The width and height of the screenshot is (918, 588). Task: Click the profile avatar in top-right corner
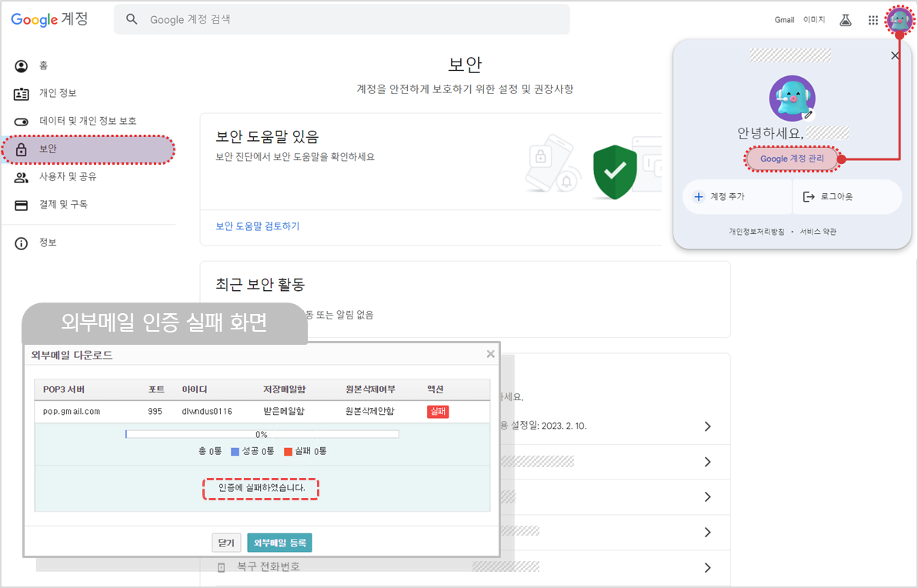tap(899, 20)
